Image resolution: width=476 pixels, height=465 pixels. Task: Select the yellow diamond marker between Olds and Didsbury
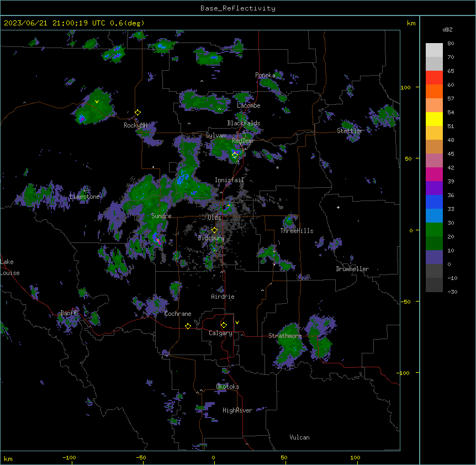tap(214, 230)
